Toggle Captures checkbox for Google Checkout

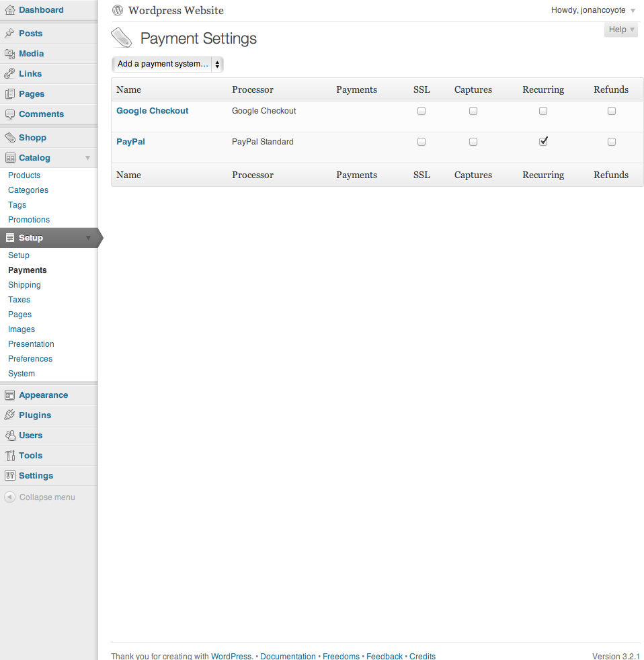[473, 111]
